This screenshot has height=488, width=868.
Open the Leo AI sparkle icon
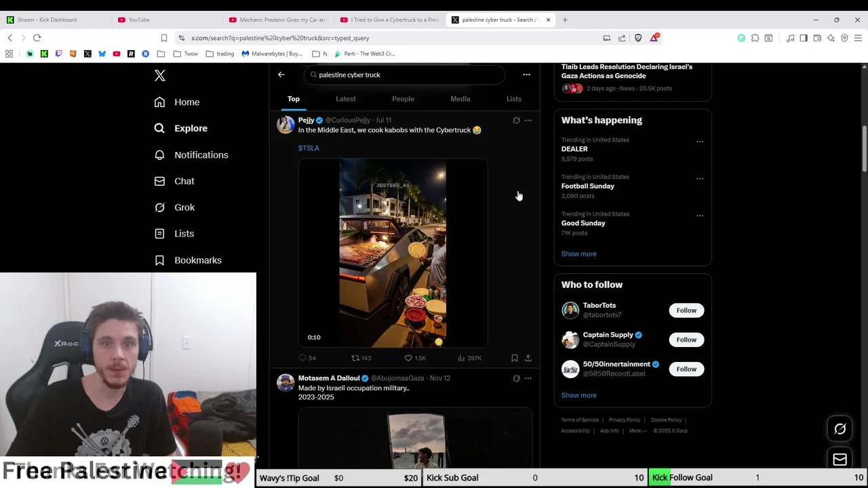pyautogui.click(x=831, y=38)
